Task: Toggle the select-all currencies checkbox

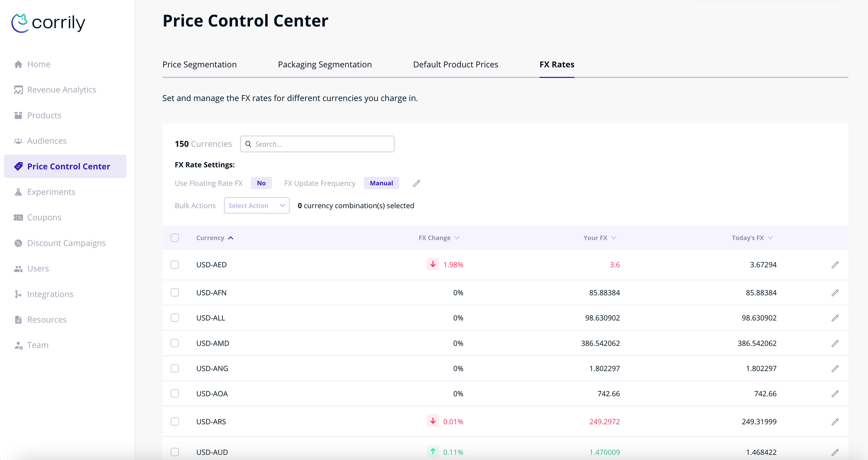Action: (x=175, y=238)
